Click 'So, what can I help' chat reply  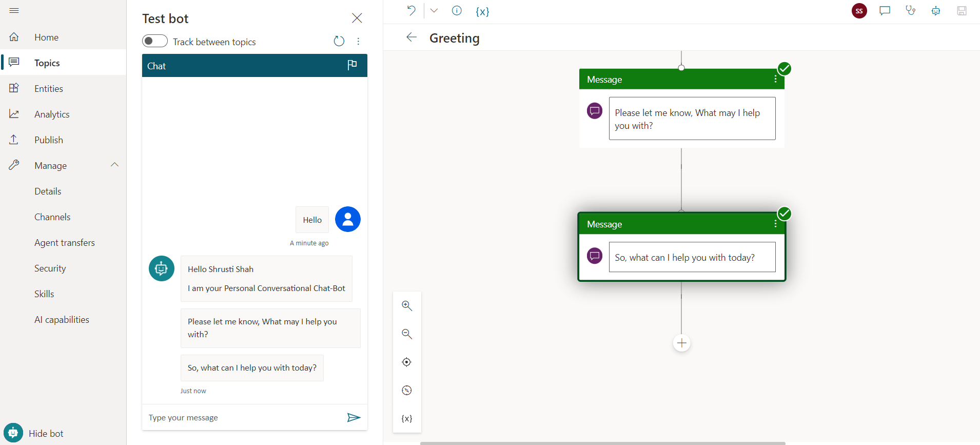click(x=252, y=368)
